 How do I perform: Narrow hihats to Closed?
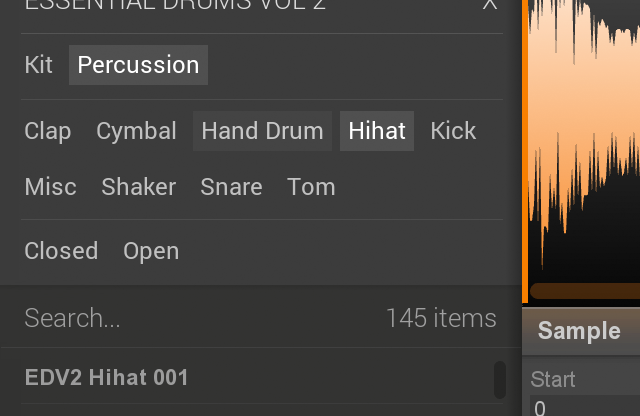point(61,251)
